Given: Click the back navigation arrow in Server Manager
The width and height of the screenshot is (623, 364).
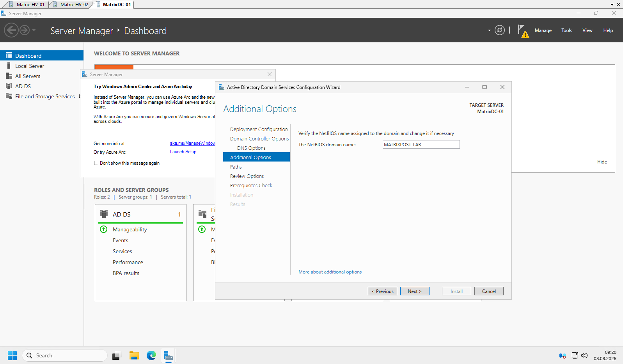Looking at the screenshot, I should coord(11,30).
